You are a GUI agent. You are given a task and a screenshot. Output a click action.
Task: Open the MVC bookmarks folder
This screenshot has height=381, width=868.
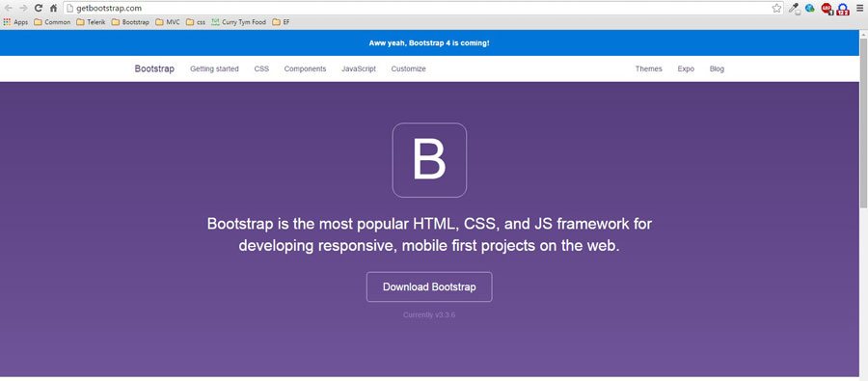click(168, 22)
